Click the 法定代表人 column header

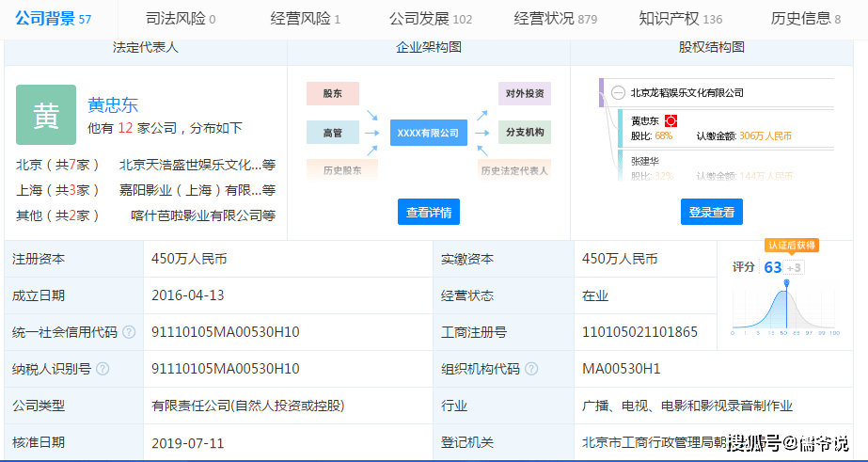coord(146,47)
